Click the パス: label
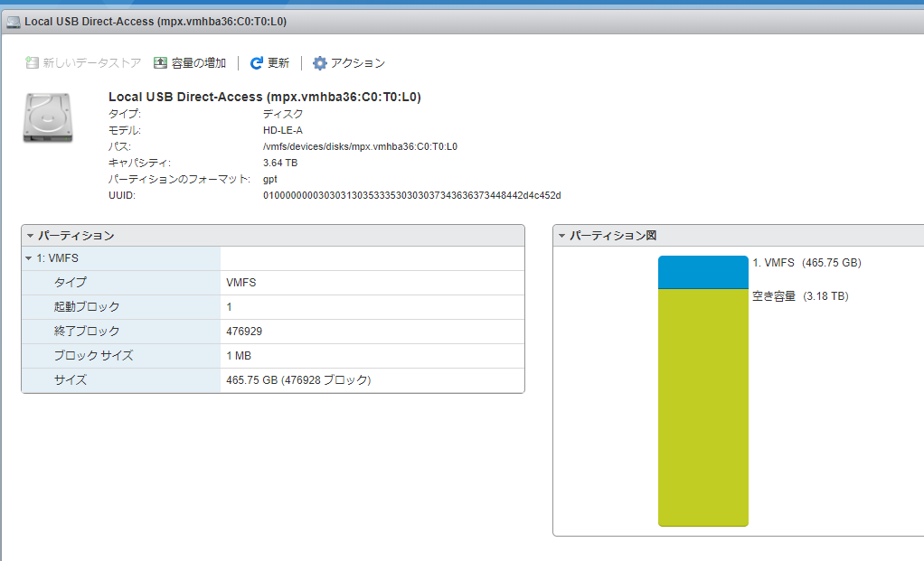 click(x=119, y=146)
